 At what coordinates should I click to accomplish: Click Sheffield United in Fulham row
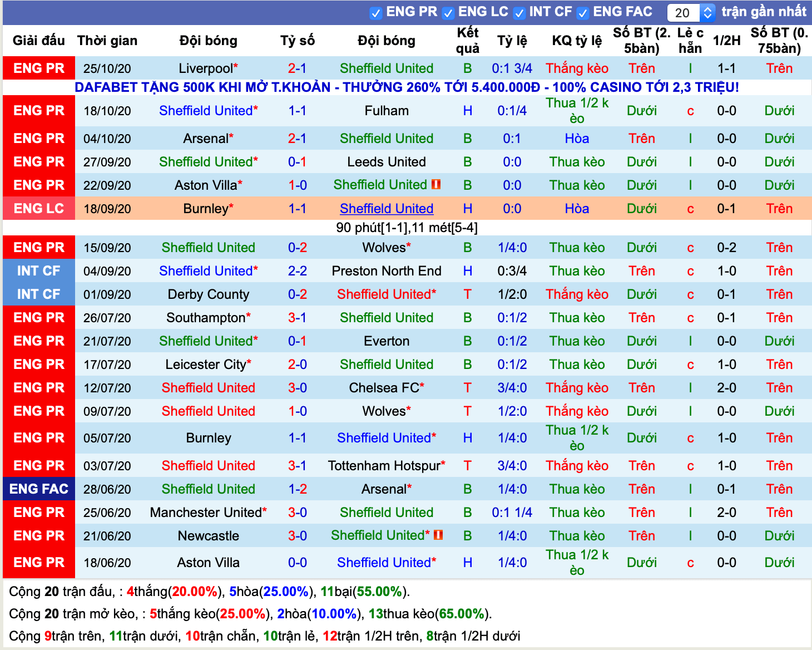point(206,111)
